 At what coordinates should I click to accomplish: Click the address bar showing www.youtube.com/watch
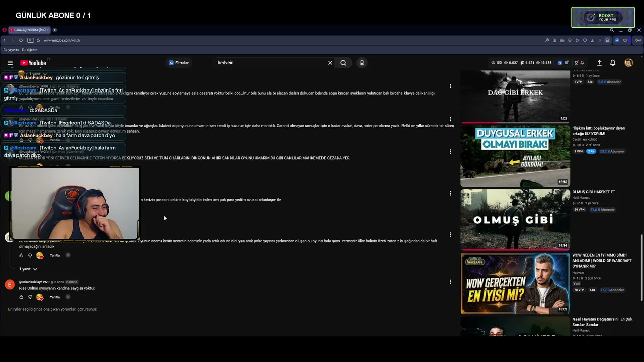click(62, 40)
